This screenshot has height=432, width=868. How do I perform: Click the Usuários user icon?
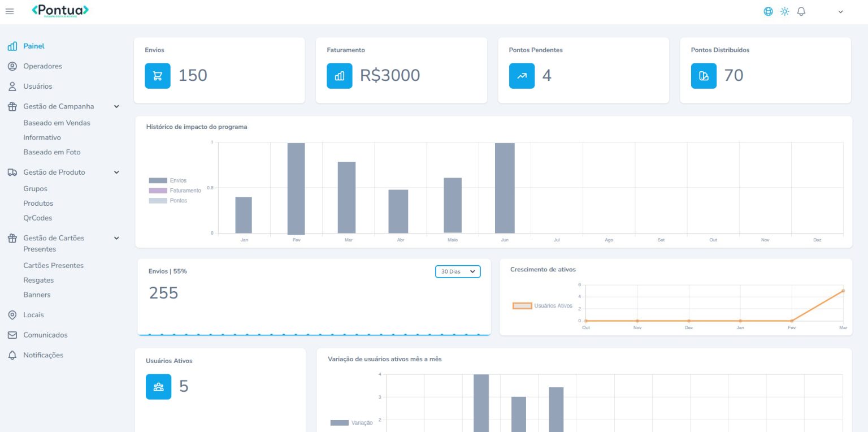point(12,87)
